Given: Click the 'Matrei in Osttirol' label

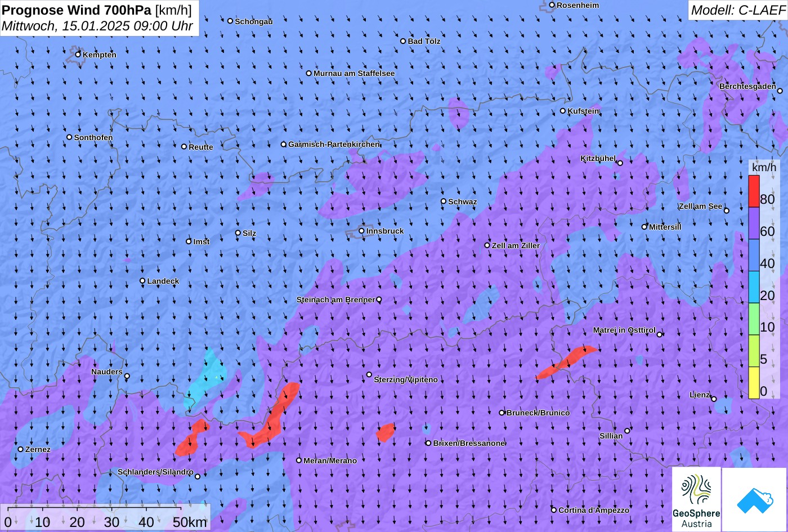Looking at the screenshot, I should coord(624,330).
